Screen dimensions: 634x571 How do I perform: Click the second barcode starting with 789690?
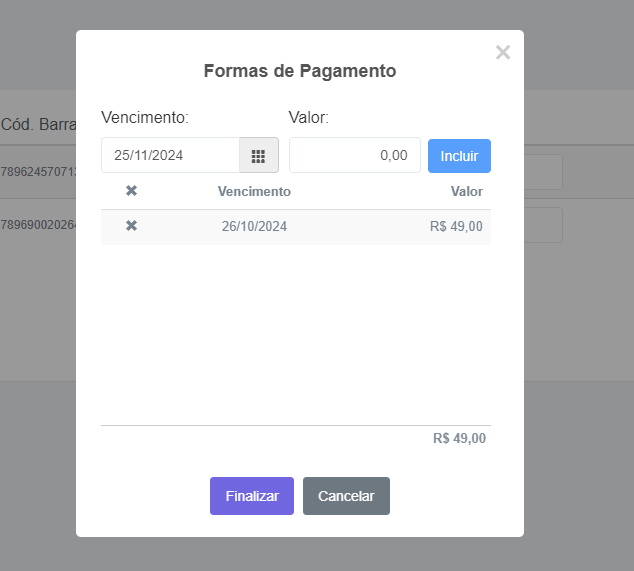click(x=38, y=224)
